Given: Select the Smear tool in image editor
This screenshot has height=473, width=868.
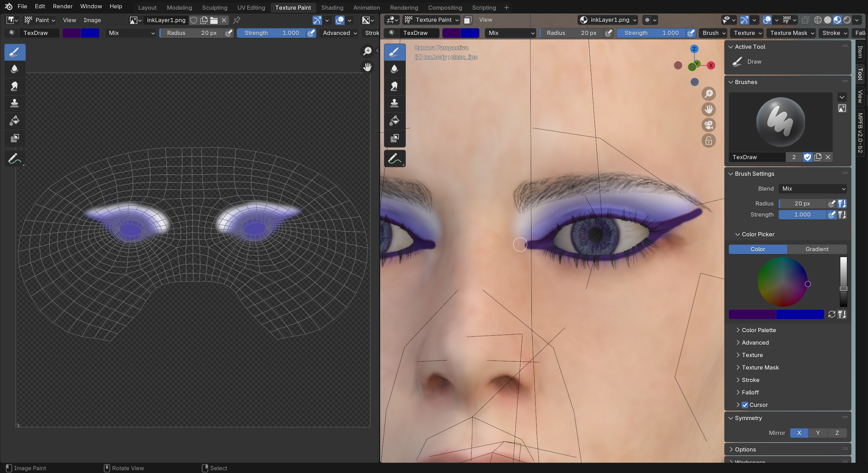Looking at the screenshot, I should coord(15,86).
